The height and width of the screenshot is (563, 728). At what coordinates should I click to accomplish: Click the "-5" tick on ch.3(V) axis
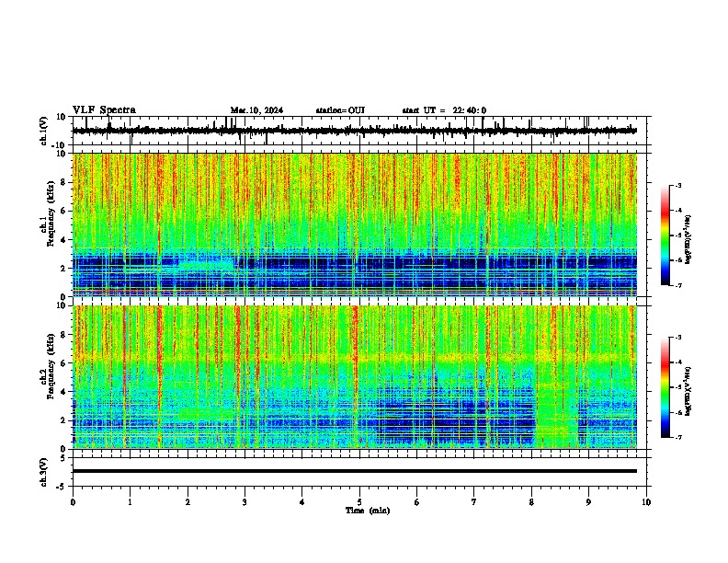click(62, 487)
